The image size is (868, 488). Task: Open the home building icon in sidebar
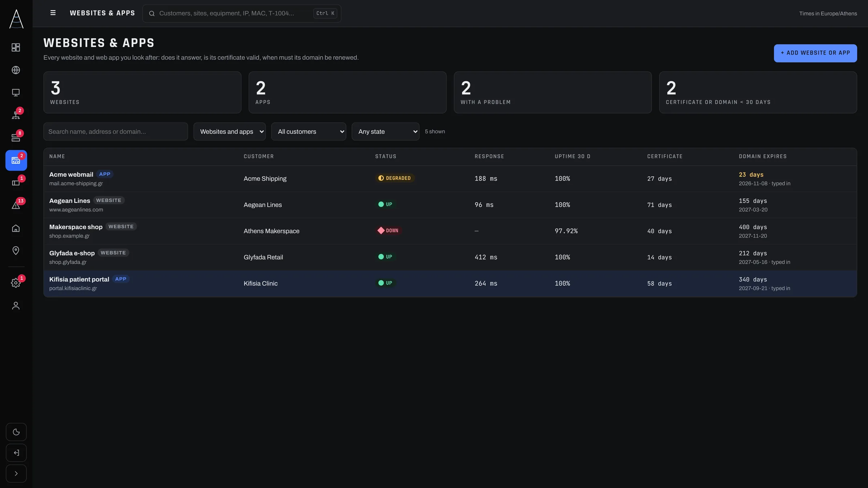coord(16,228)
